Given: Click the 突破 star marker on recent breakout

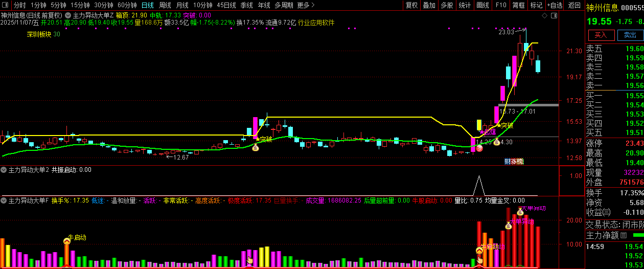Looking at the screenshot, I should (x=505, y=125).
